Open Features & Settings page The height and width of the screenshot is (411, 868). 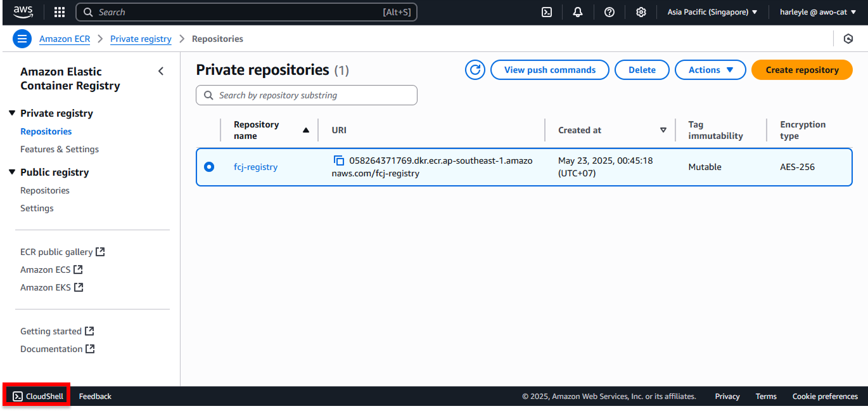tap(60, 149)
